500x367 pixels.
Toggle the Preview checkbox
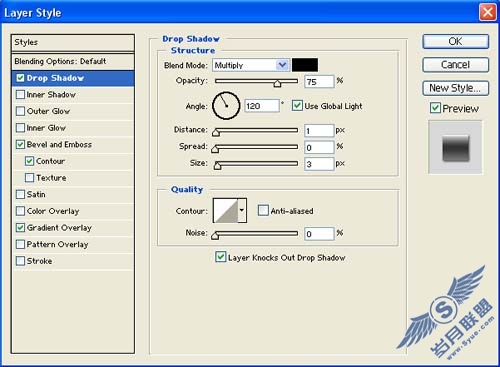click(x=435, y=108)
